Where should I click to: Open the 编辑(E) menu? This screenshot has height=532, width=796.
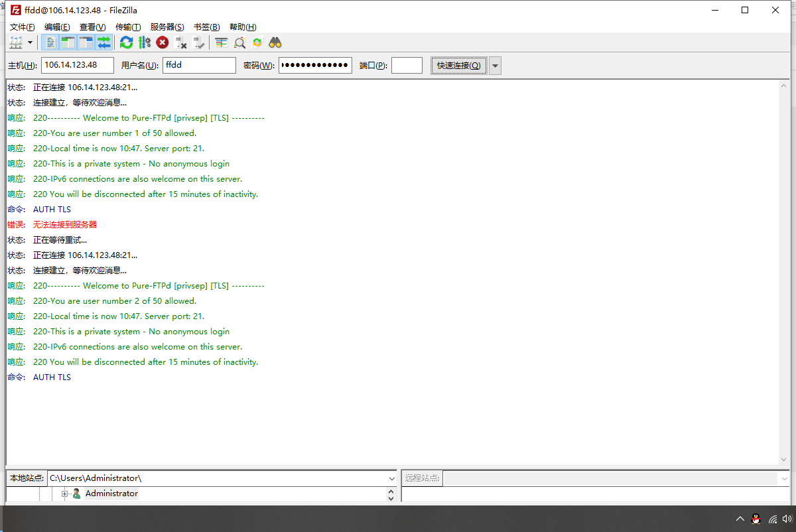[57, 27]
